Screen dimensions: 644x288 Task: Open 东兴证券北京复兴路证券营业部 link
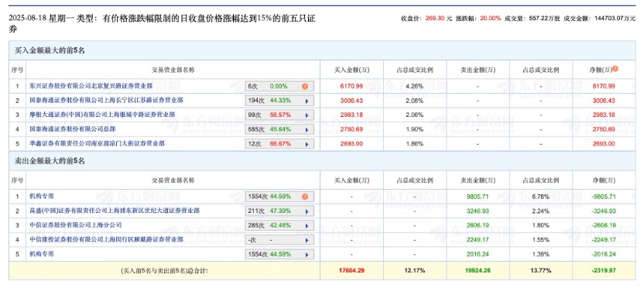pos(91,86)
